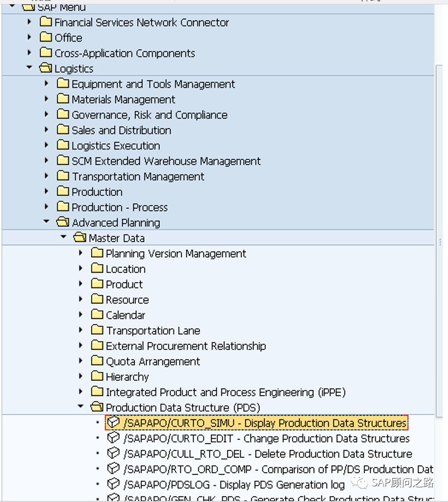Select Delete Production Data Structure entry

[268, 454]
